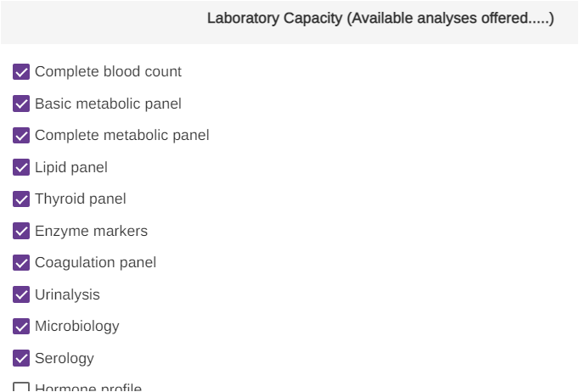579x392 pixels.
Task: Click the 'Thyroid panel' label text
Action: [80, 199]
